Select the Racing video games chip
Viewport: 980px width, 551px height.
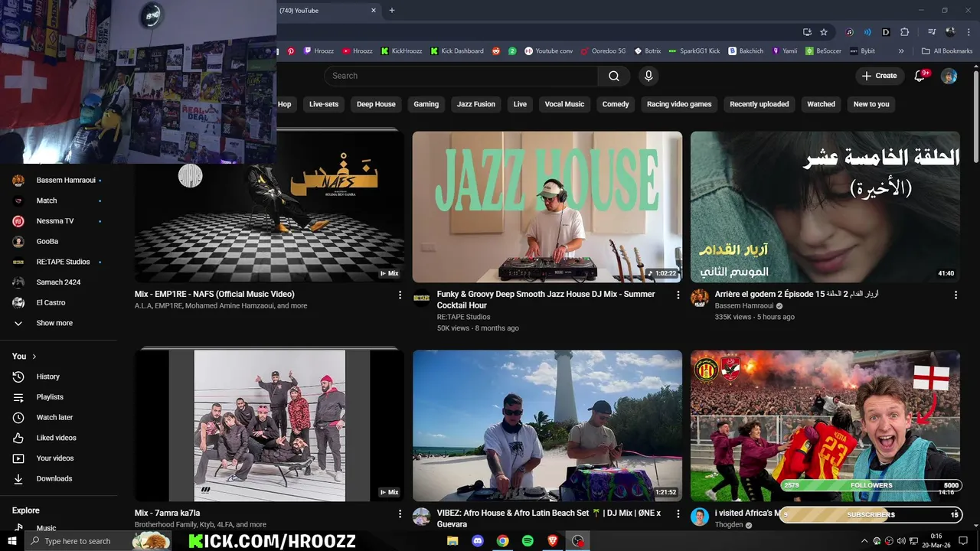[679, 104]
